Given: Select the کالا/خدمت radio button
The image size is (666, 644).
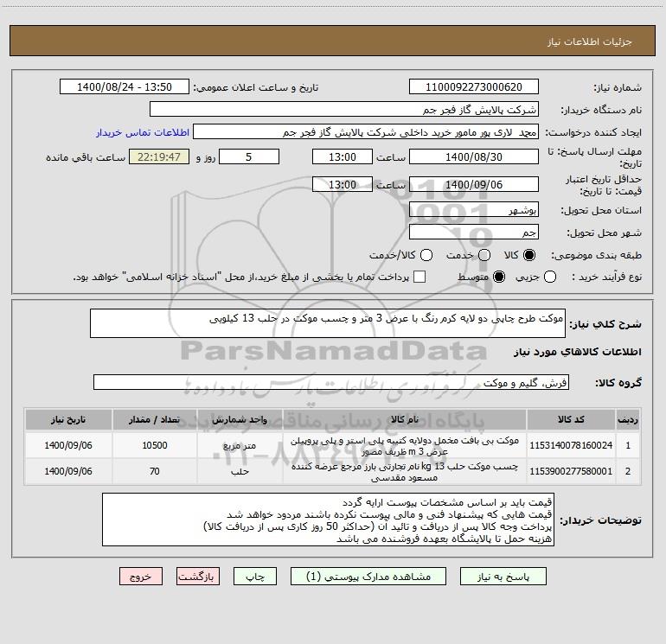Looking at the screenshot, I should pos(426,255).
